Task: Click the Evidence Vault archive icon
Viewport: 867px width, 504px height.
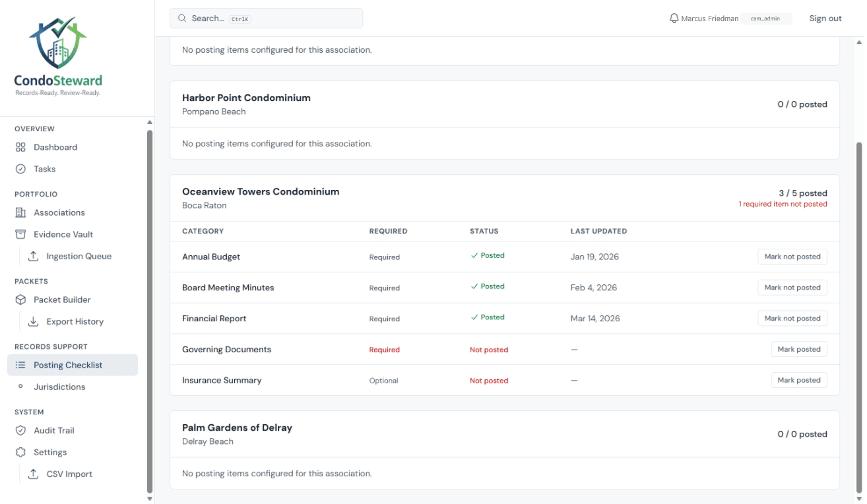Action: pyautogui.click(x=20, y=234)
